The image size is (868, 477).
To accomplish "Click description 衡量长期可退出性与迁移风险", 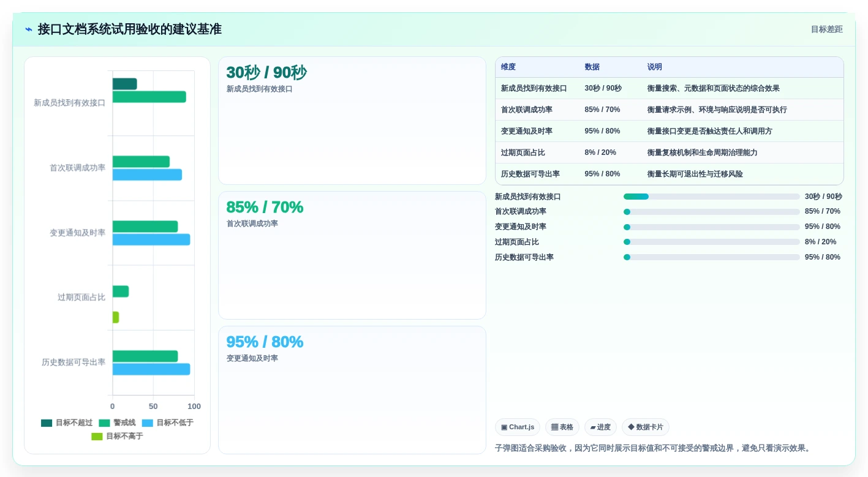I will (x=695, y=175).
